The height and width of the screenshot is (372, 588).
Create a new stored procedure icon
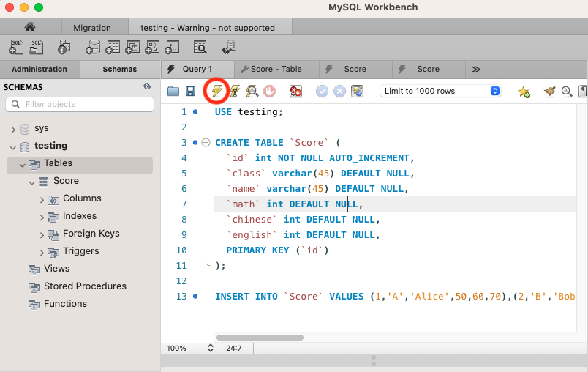pyautogui.click(x=152, y=48)
